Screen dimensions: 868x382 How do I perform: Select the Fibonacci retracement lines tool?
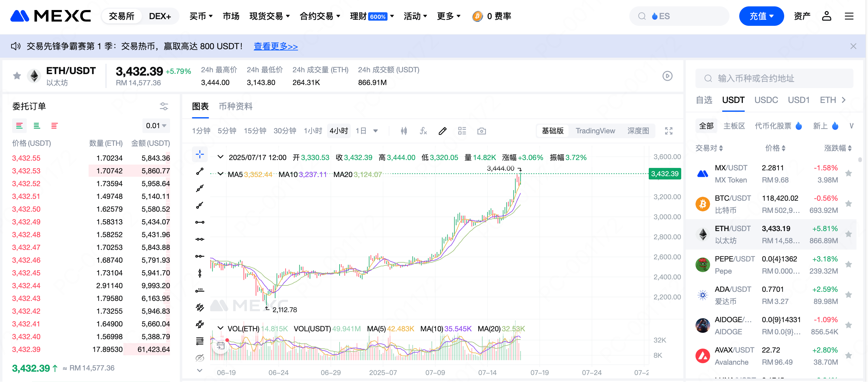tap(200, 341)
